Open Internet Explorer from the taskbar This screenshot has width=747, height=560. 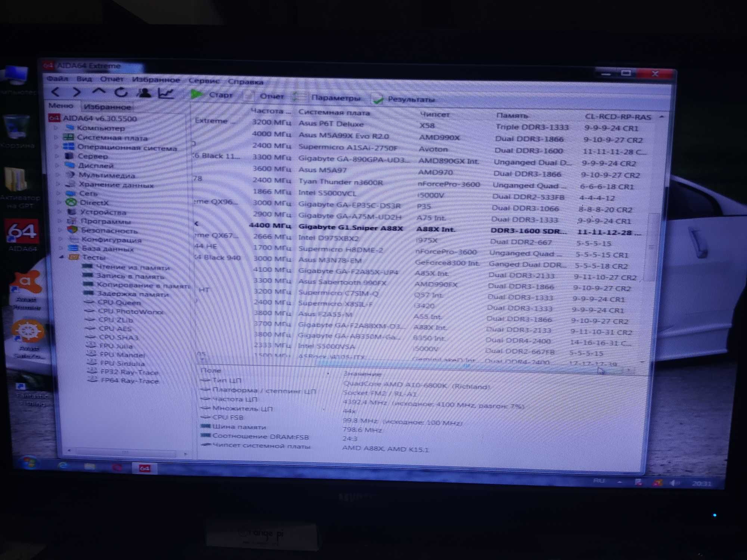[63, 465]
